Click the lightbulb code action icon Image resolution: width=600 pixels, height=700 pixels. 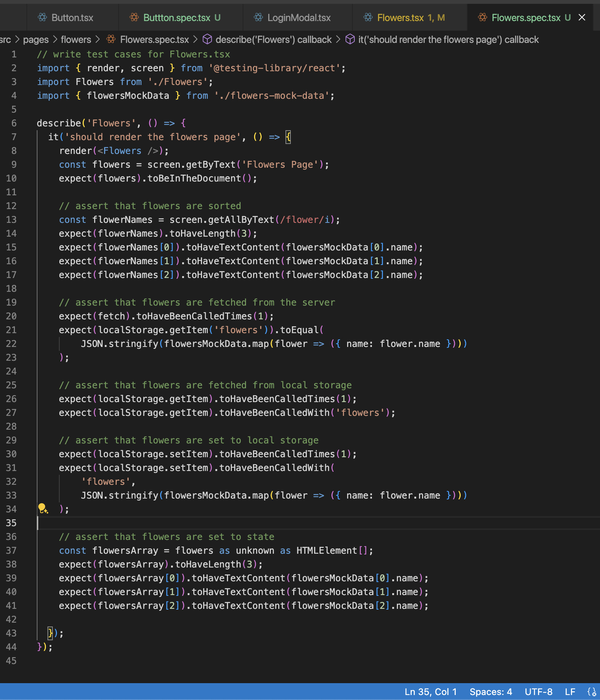pos(42,509)
